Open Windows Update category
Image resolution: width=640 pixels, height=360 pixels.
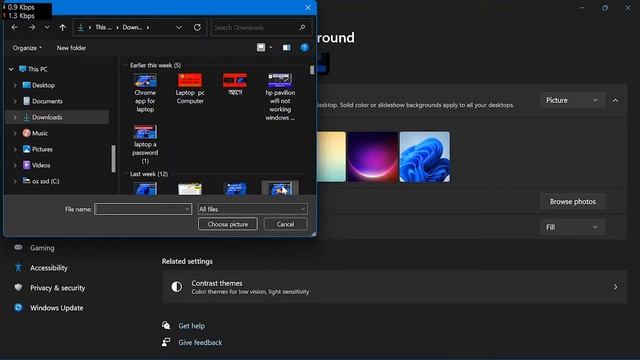56,308
